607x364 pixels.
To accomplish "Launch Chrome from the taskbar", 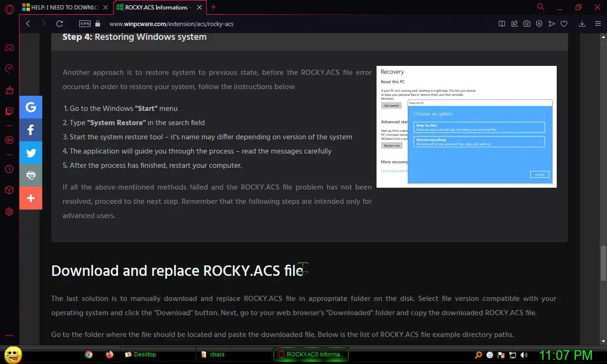I will (89, 354).
